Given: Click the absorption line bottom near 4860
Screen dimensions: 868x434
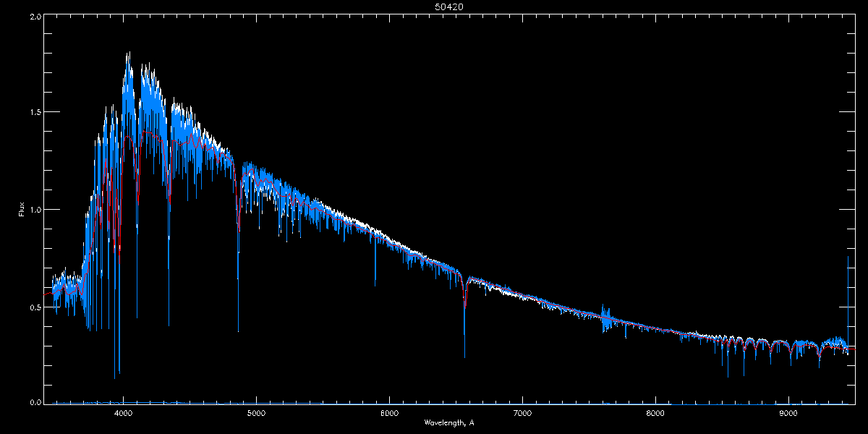Looking at the screenshot, I should (x=238, y=329).
